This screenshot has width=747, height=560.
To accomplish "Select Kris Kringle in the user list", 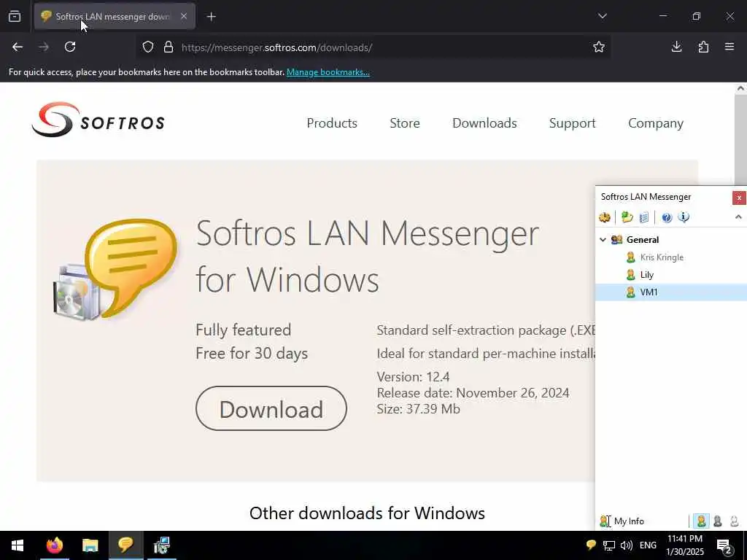I will point(661,257).
